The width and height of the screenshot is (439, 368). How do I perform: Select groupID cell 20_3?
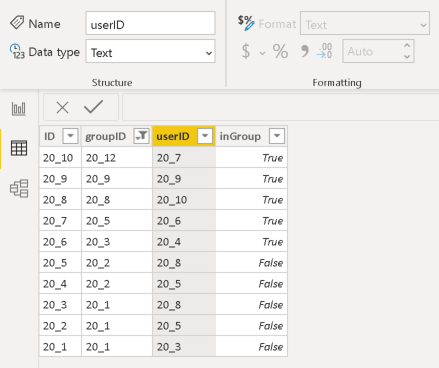[x=117, y=242]
